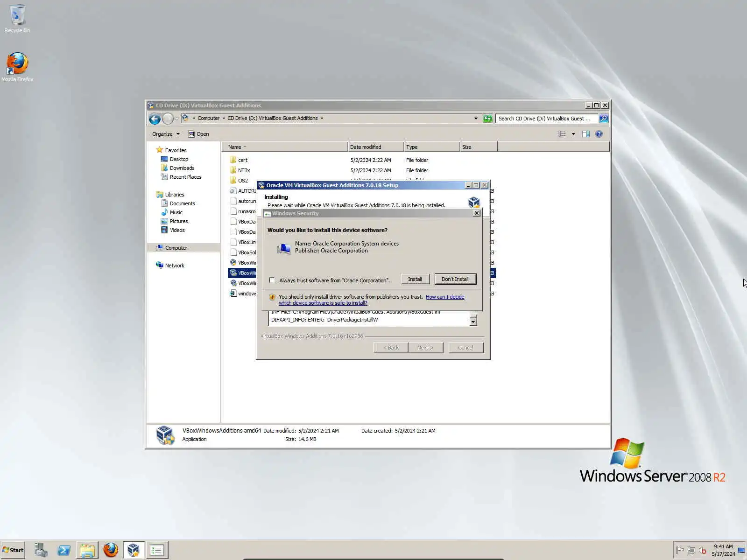The height and width of the screenshot is (560, 747).
Task: Open the Music library
Action: (x=176, y=212)
